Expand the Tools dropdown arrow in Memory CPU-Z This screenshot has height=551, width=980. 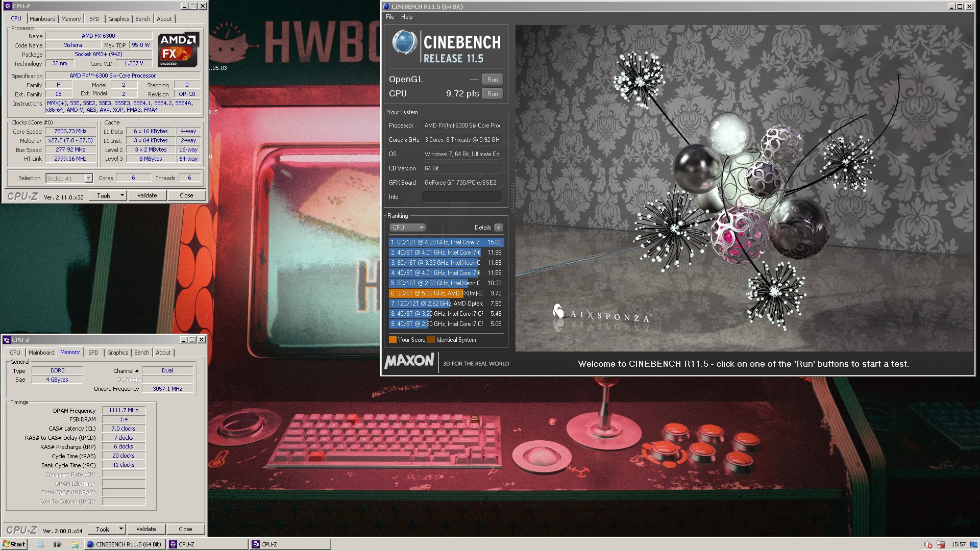pyautogui.click(x=121, y=529)
